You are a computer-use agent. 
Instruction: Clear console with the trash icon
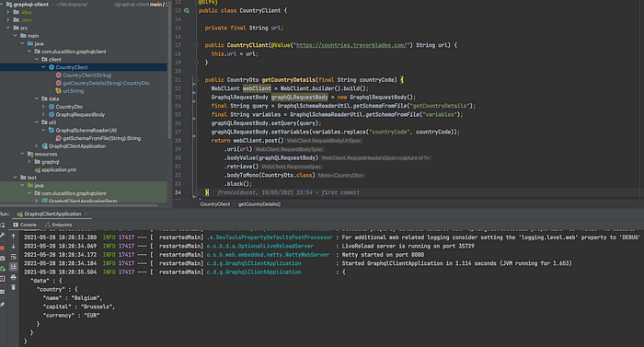pos(13,287)
